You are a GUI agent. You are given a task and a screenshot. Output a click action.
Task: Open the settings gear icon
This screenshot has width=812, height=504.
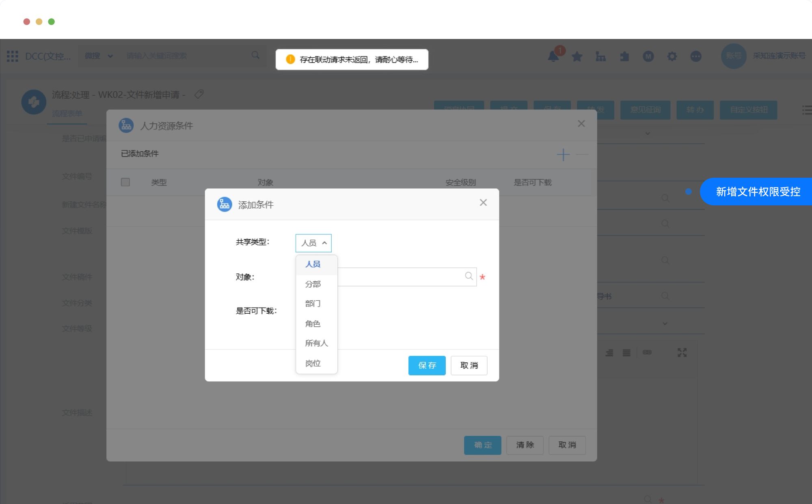[x=672, y=56]
